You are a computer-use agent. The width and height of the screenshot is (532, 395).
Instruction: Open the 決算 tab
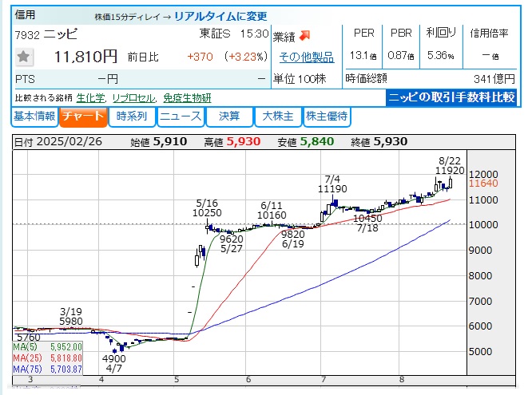point(228,117)
